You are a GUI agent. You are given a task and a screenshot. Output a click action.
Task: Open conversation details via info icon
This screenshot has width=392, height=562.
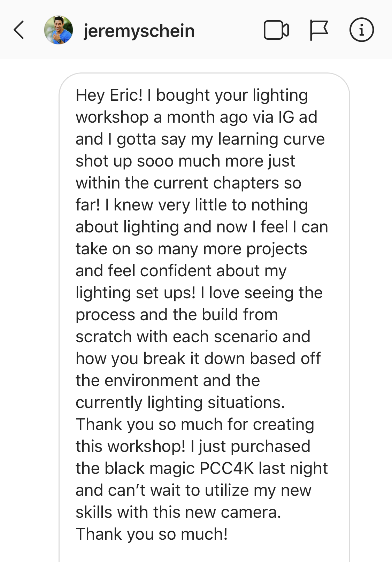point(361,30)
